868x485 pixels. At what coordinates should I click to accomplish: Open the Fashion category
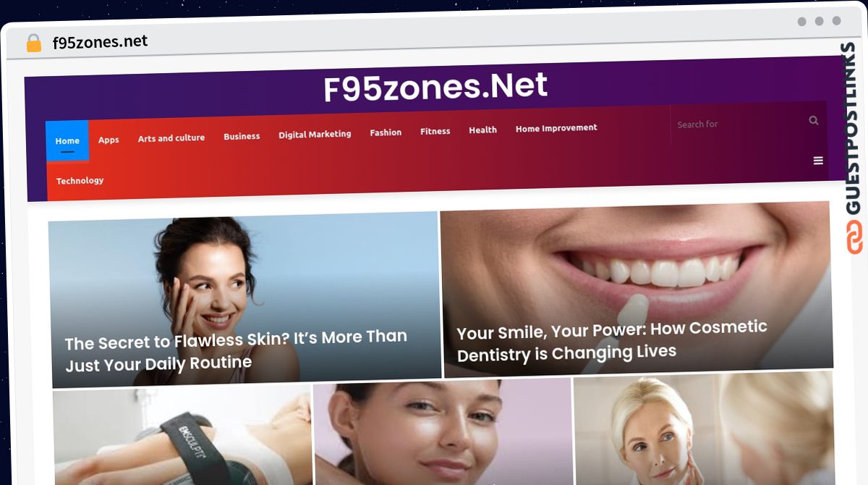(386, 132)
